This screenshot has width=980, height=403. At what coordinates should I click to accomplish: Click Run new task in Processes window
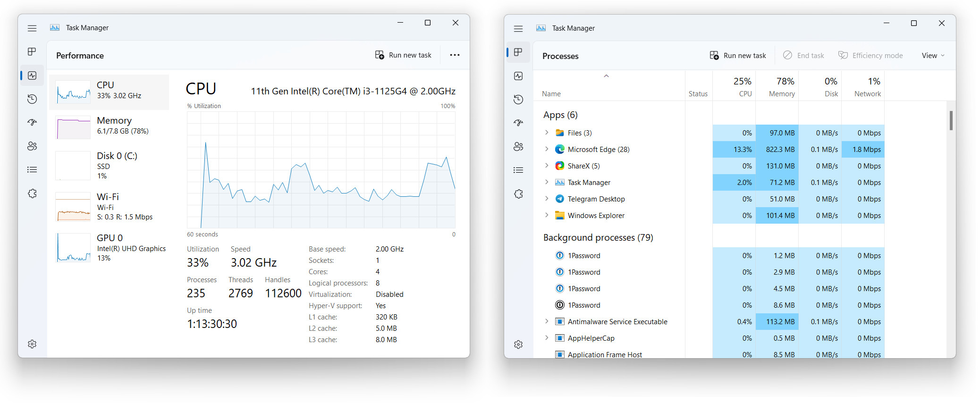[738, 56]
